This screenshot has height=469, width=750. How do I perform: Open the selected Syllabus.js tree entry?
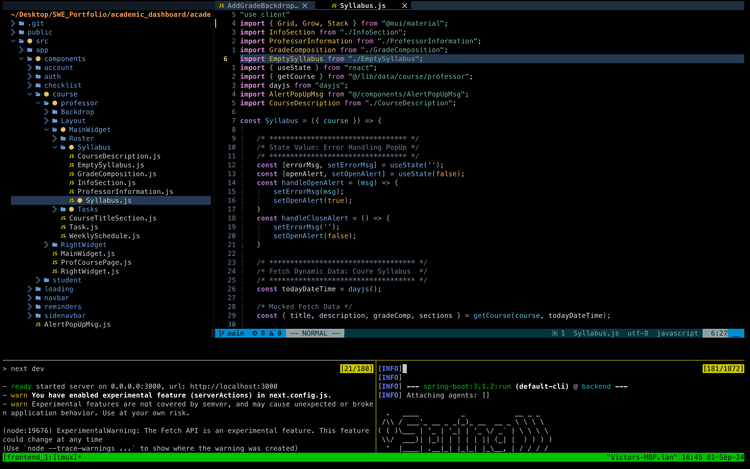pos(110,200)
